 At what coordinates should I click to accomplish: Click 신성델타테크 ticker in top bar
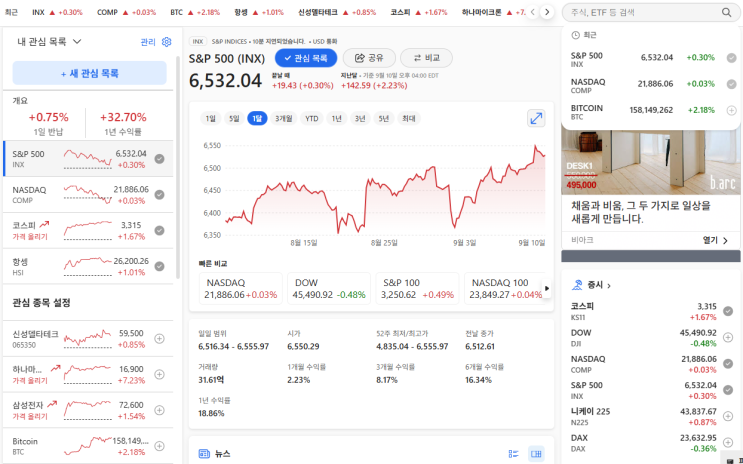tap(337, 12)
